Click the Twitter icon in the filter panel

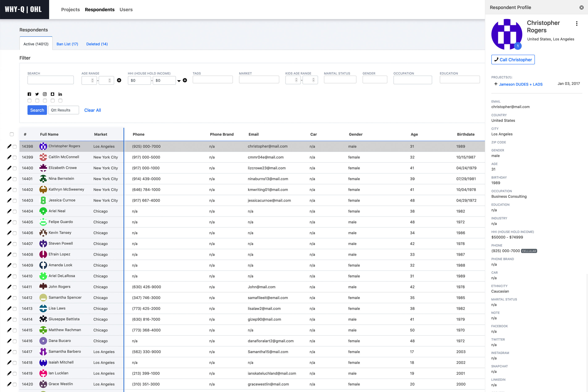37,94
